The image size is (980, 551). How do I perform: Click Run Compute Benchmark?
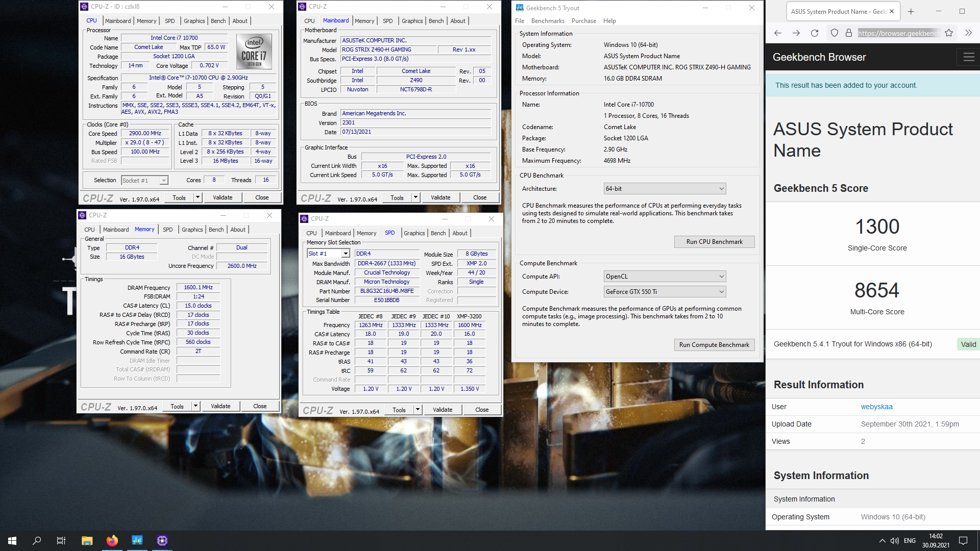coord(714,345)
